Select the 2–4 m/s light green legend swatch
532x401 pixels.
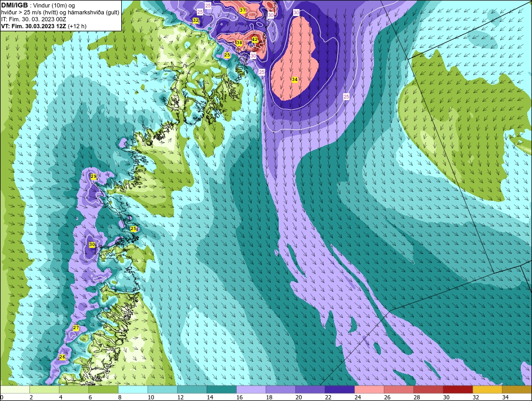coord(45,389)
